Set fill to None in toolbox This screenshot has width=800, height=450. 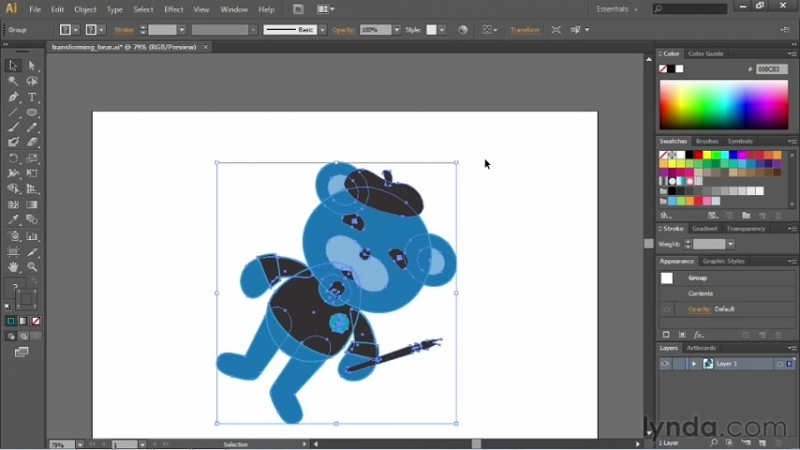(x=36, y=321)
